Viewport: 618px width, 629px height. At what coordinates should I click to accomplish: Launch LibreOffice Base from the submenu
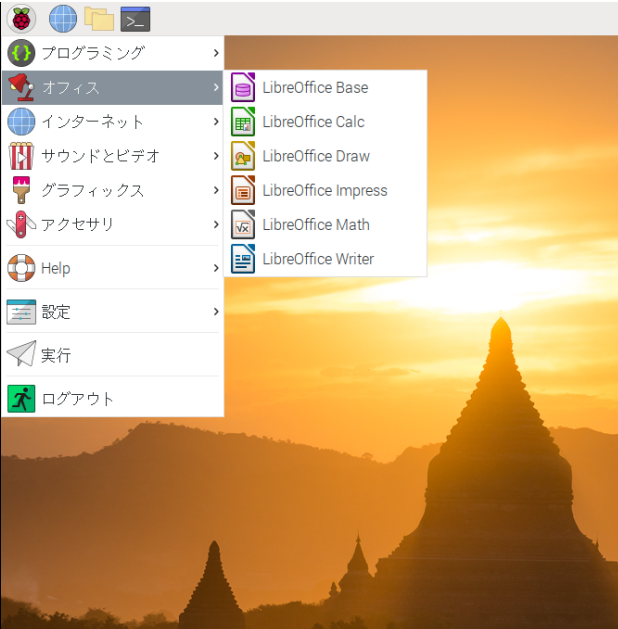click(x=325, y=87)
